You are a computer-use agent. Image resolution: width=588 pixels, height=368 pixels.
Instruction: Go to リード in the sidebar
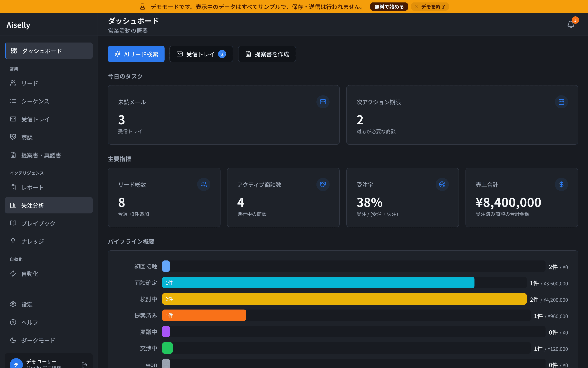tap(49, 83)
